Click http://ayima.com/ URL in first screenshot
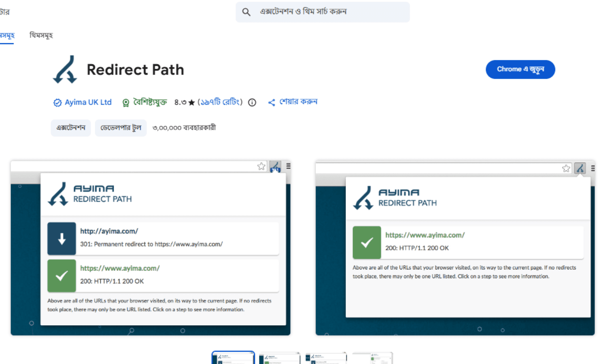 pos(109,231)
